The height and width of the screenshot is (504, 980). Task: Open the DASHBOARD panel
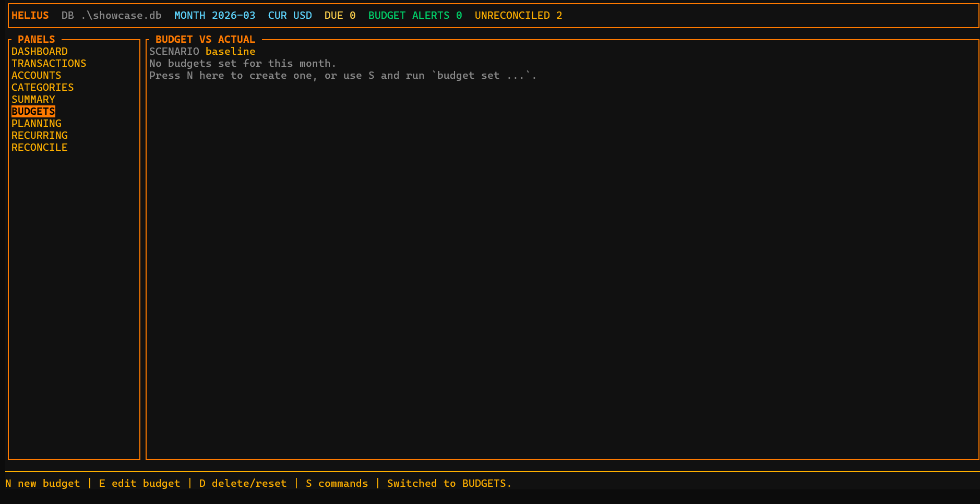point(40,52)
